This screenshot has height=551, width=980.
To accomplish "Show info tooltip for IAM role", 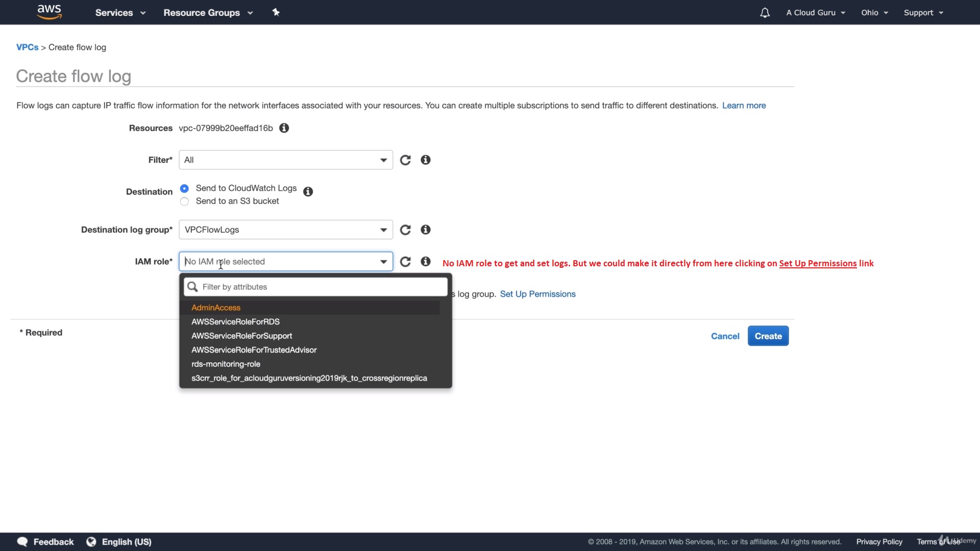I will pyautogui.click(x=425, y=261).
